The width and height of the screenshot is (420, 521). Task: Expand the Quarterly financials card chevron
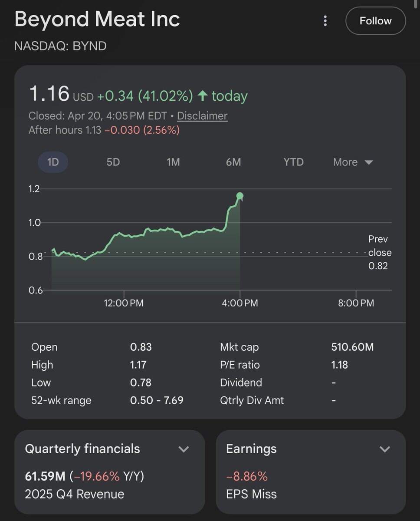click(x=184, y=449)
